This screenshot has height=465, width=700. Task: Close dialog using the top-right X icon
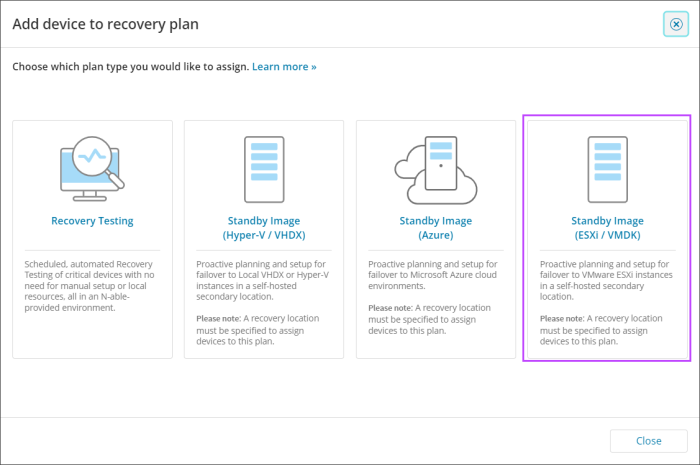pyautogui.click(x=676, y=25)
